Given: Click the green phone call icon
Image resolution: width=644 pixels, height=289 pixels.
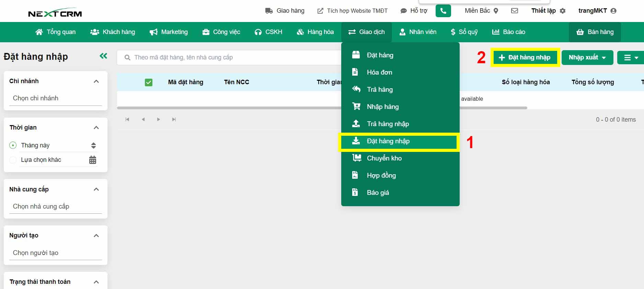Looking at the screenshot, I should coord(443,11).
